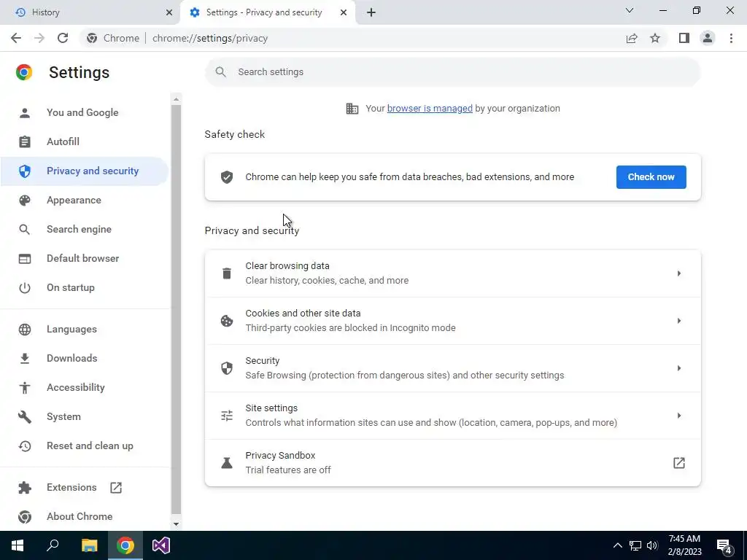
Task: Open the Chrome three-dot menu
Action: pyautogui.click(x=731, y=38)
